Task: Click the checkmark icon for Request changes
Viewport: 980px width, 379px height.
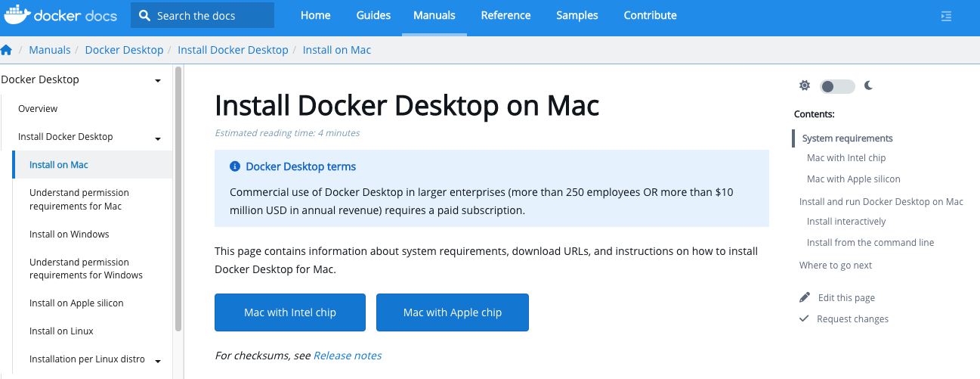Action: click(x=804, y=318)
